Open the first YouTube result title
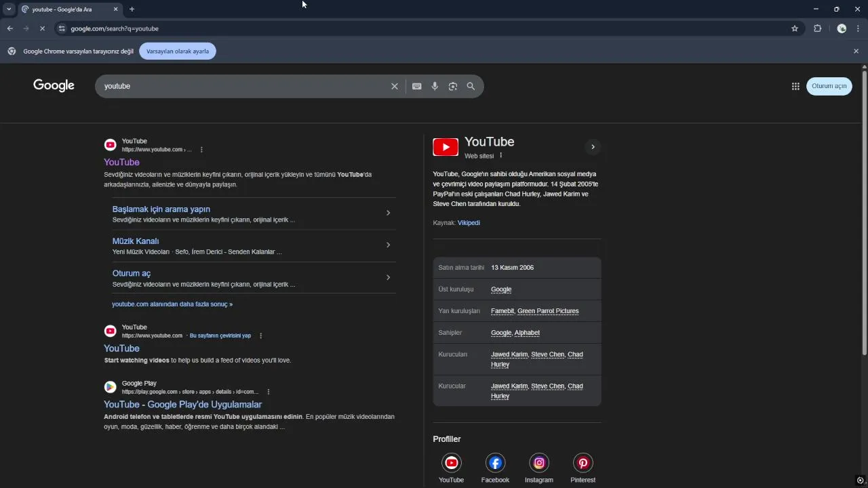This screenshot has height=488, width=868. pyautogui.click(x=121, y=162)
